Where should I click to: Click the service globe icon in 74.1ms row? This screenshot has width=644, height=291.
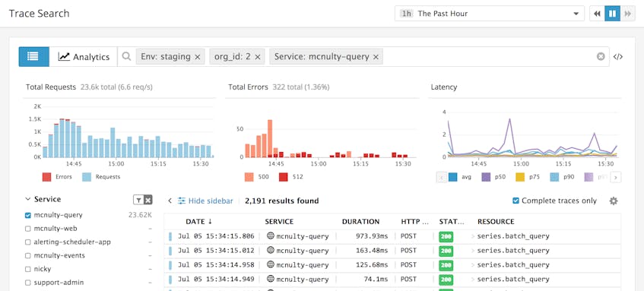[270, 279]
